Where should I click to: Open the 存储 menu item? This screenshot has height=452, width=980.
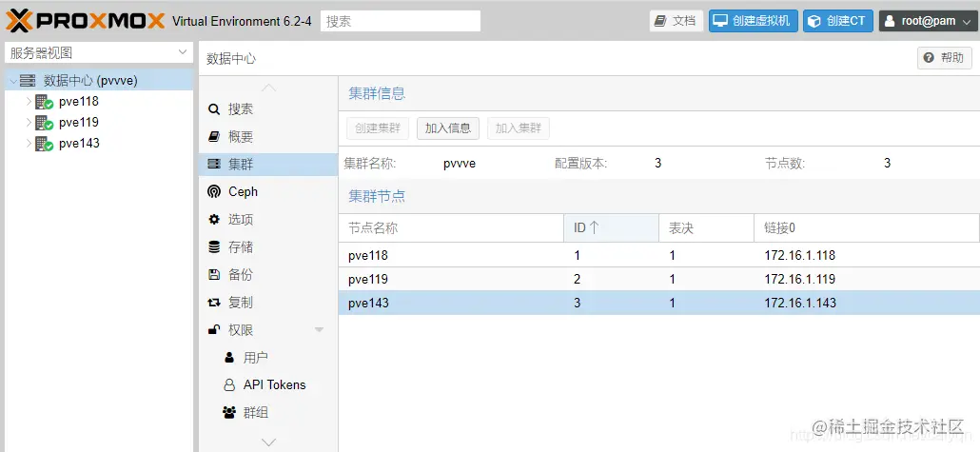point(268,247)
